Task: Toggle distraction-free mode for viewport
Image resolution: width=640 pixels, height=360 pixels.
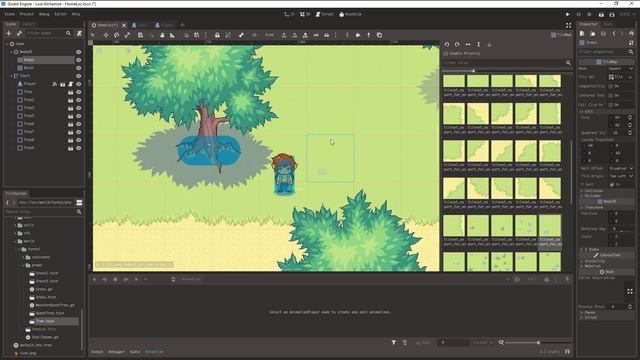Action: point(569,25)
